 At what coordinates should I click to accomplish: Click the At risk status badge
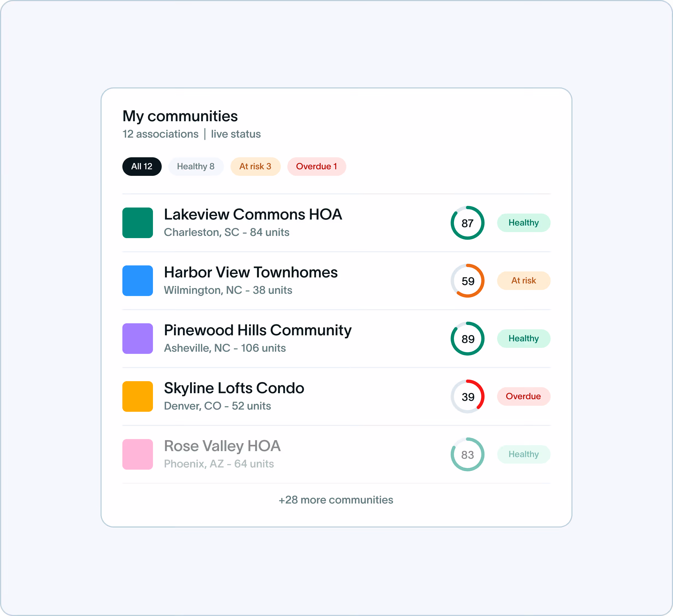tap(523, 280)
